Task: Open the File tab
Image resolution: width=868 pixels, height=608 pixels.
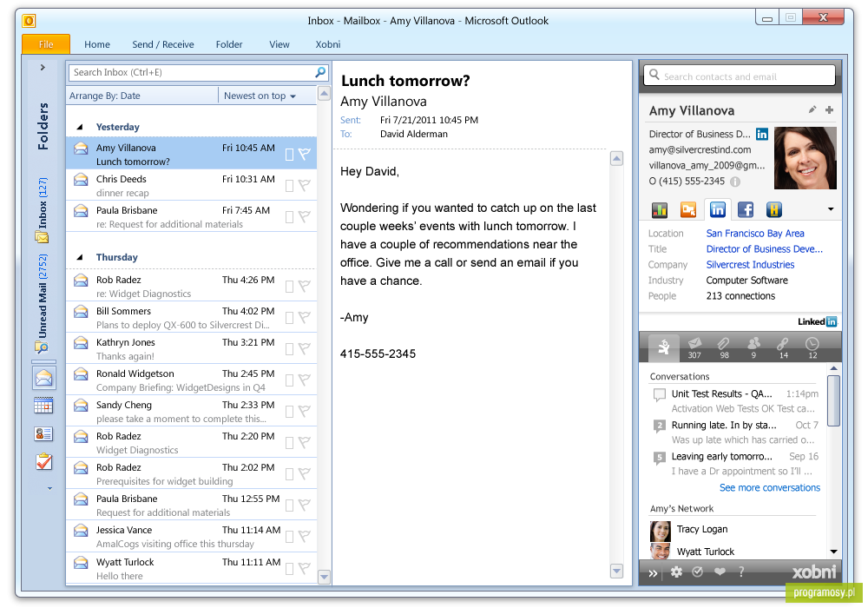Action: click(x=46, y=44)
